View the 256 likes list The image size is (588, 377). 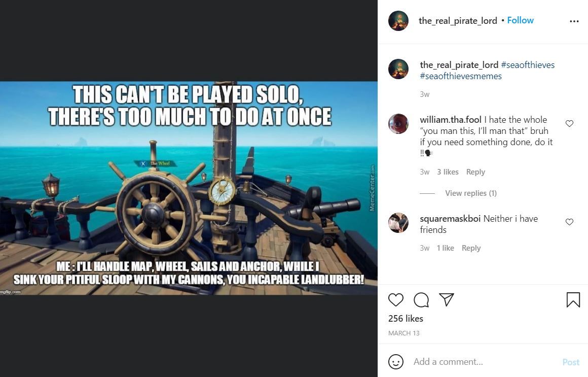(405, 318)
